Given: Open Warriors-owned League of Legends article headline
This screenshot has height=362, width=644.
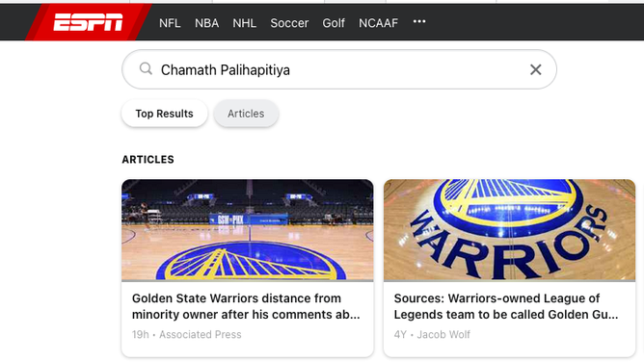Looking at the screenshot, I should [x=506, y=306].
